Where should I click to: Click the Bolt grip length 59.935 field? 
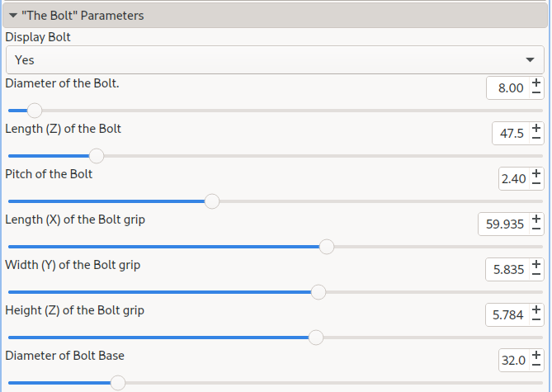(502, 224)
